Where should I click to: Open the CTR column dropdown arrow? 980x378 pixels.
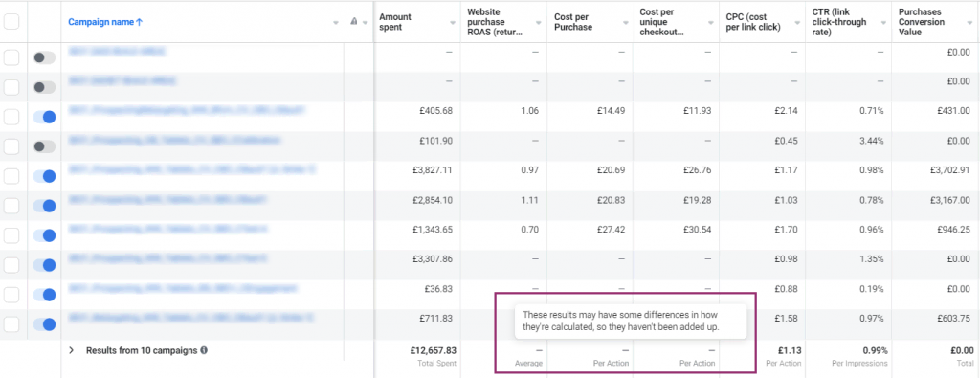click(883, 23)
